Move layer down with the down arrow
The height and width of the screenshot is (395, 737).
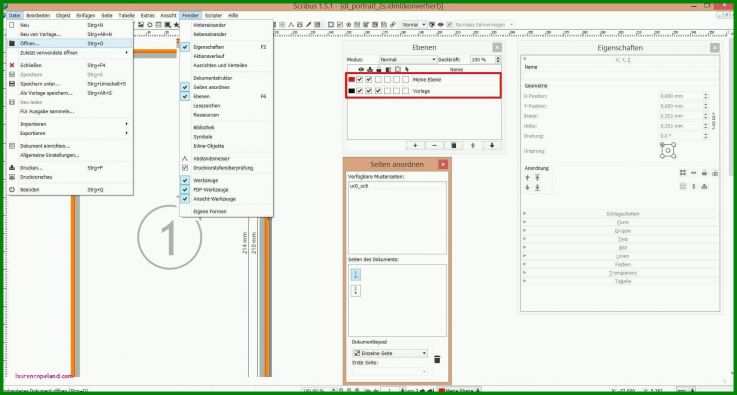492,146
